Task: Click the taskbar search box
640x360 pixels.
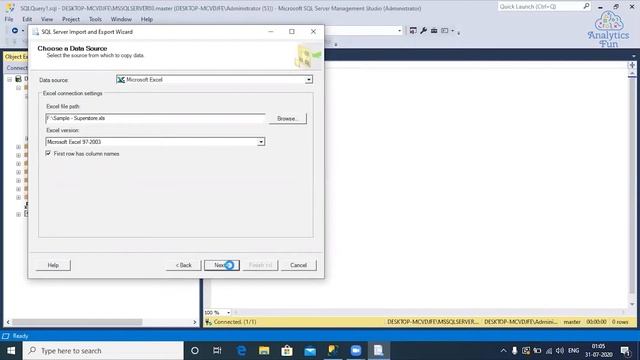Action: [x=103, y=351]
